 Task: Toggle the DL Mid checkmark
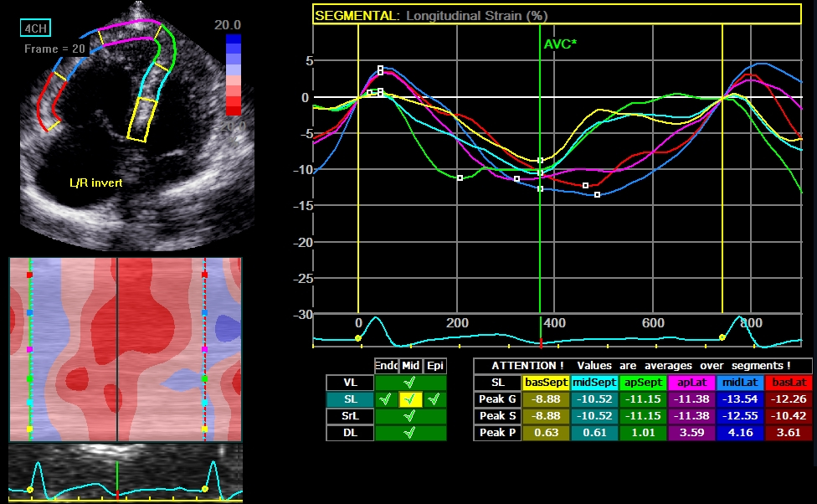(410, 433)
